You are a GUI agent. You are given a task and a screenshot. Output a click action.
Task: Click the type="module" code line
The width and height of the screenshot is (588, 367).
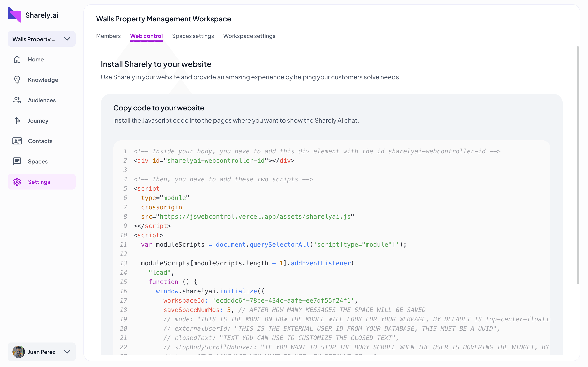click(165, 198)
